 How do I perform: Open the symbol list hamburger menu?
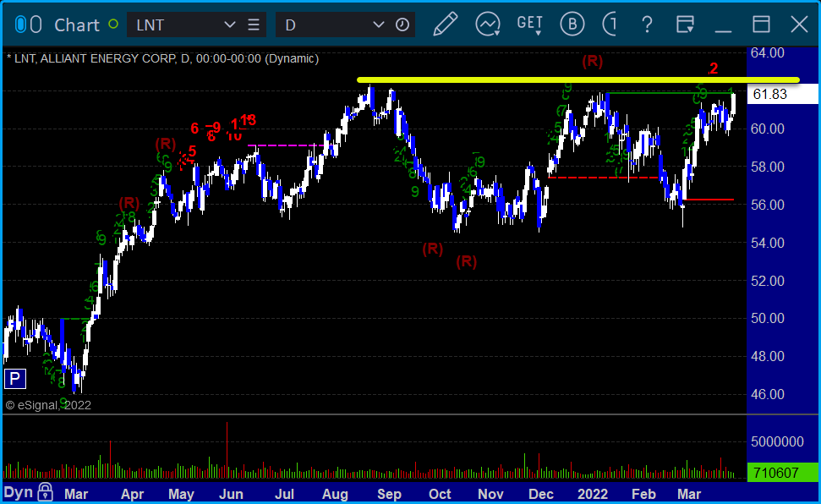pyautogui.click(x=254, y=25)
